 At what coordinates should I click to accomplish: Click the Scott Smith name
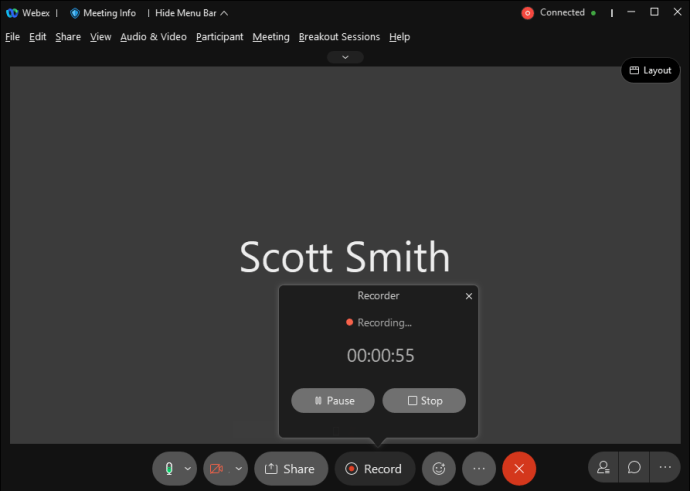point(345,257)
